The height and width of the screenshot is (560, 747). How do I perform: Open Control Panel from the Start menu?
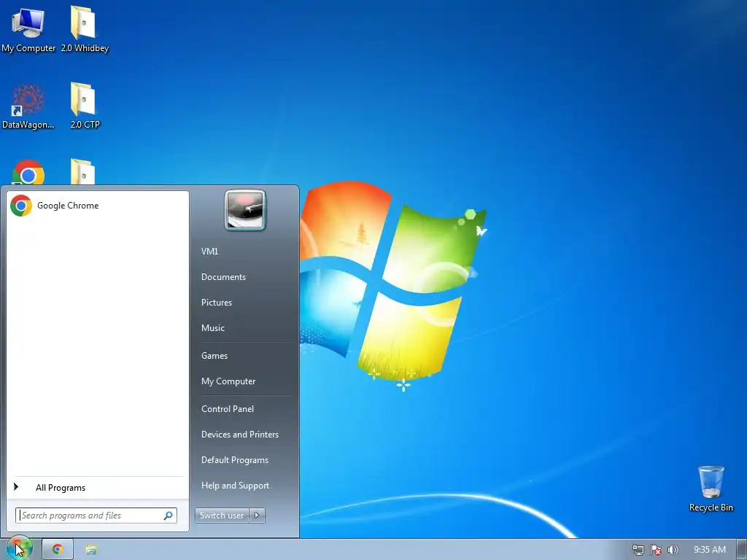[228, 408]
